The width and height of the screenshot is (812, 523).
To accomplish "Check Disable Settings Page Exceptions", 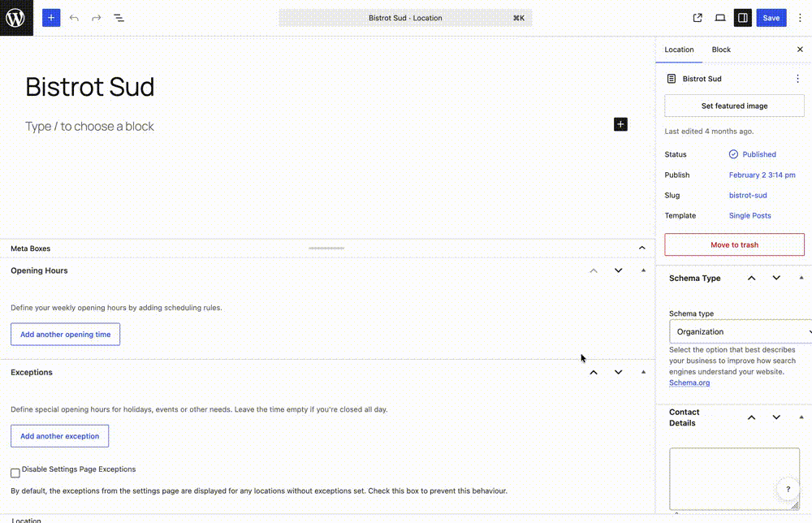I will point(15,473).
